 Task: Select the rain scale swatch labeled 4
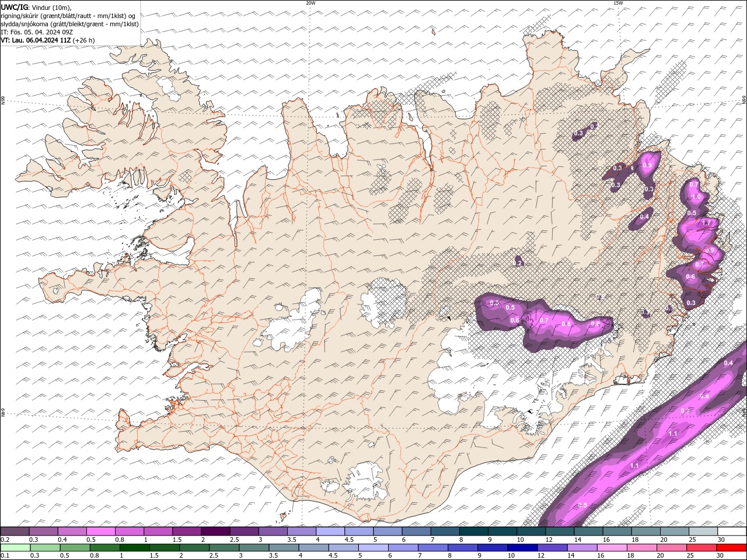[313, 547]
